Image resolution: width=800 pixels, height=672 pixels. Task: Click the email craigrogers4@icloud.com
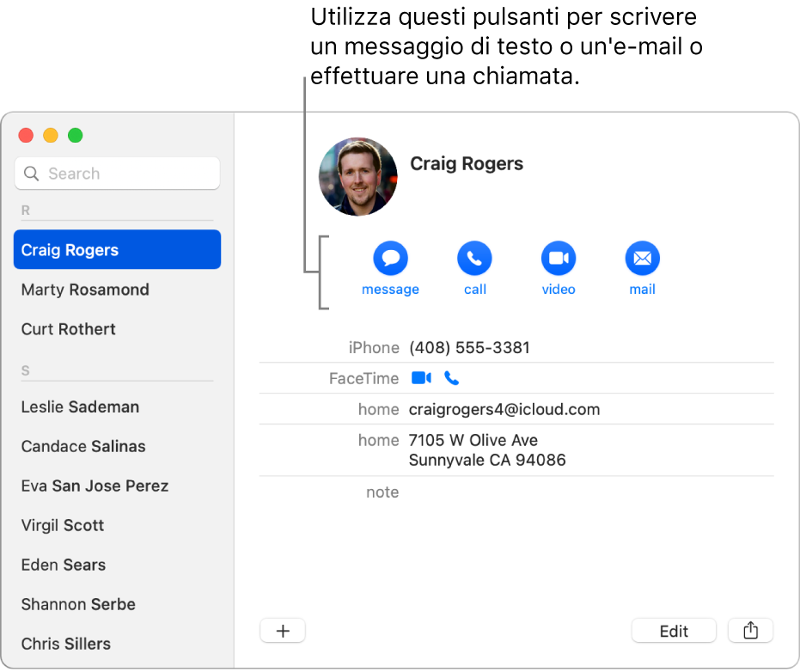[x=504, y=409]
